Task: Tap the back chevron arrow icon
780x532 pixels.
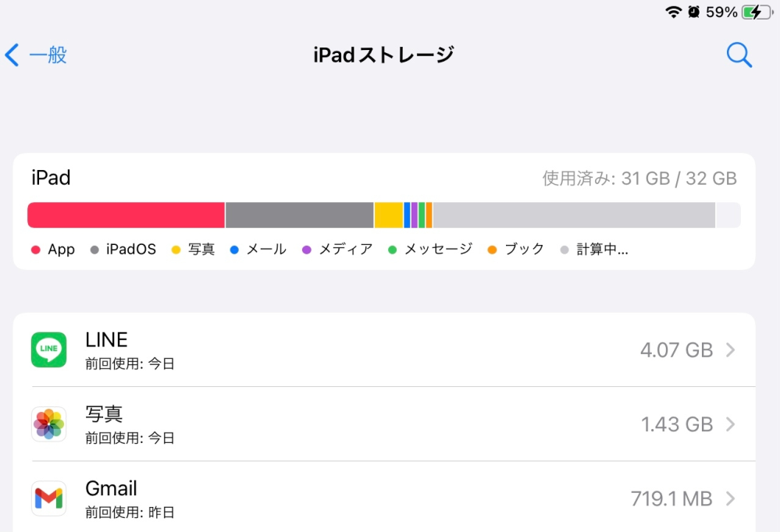Action: point(12,55)
